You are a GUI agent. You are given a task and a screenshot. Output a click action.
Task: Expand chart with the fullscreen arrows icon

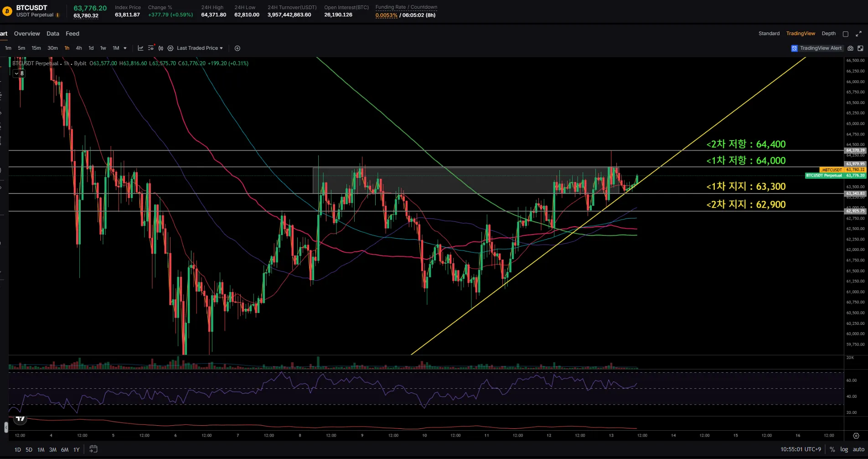pyautogui.click(x=858, y=34)
